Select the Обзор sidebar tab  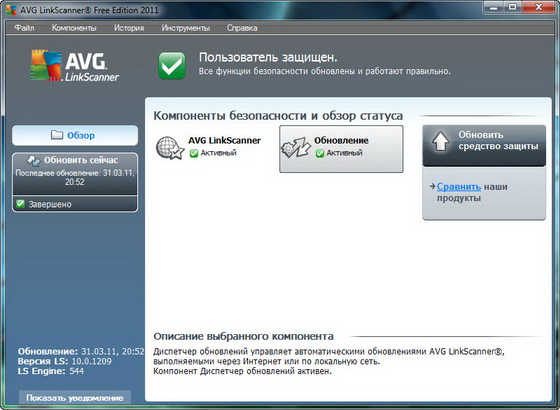[x=75, y=135]
